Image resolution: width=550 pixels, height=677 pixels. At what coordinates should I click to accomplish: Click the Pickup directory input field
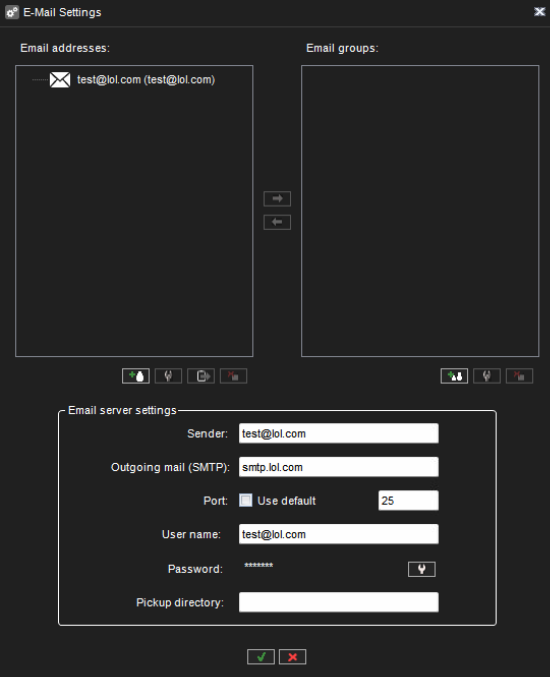coord(339,602)
